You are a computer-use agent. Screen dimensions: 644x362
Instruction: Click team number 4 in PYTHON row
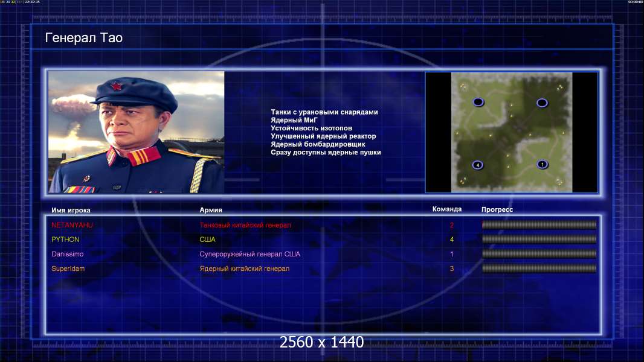point(452,240)
